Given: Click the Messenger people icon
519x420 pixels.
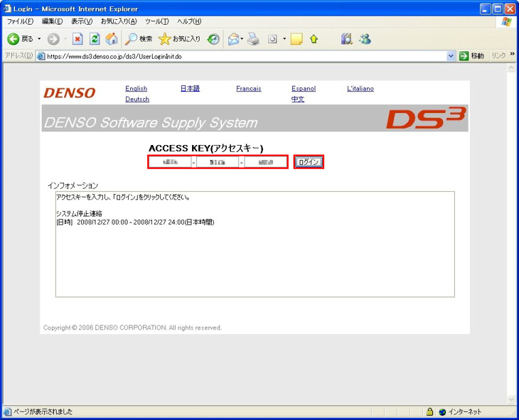Looking at the screenshot, I should tap(365, 39).
